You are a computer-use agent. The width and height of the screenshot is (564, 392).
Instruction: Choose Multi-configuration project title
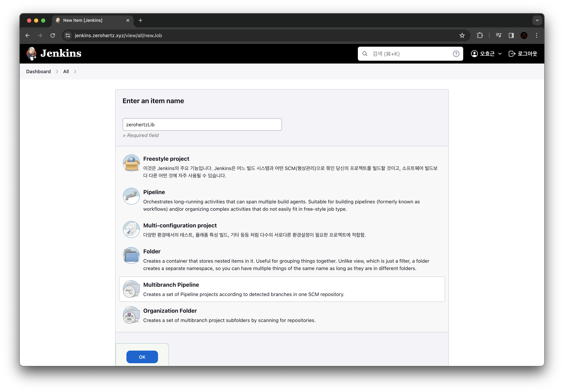click(x=180, y=226)
